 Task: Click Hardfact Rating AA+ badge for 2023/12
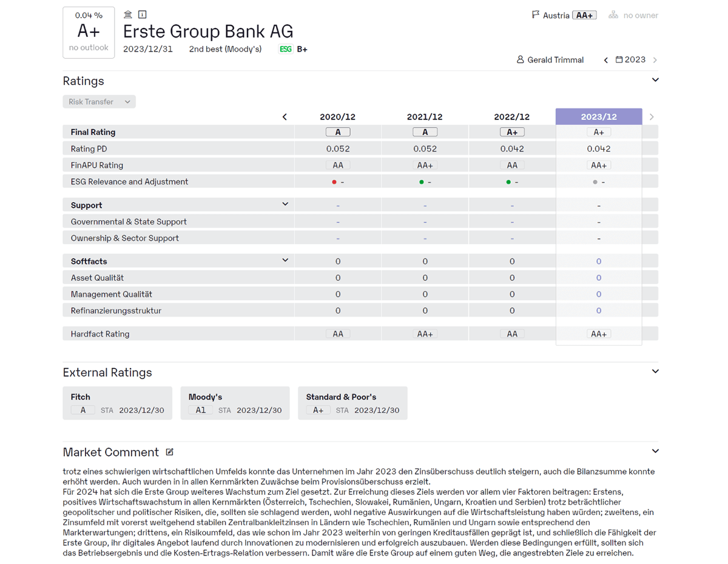tap(599, 334)
